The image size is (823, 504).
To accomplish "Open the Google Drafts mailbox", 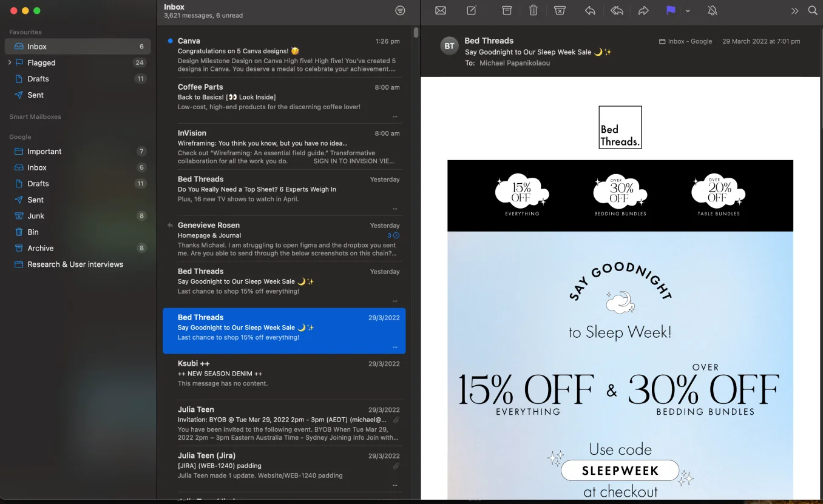I will coord(78,184).
